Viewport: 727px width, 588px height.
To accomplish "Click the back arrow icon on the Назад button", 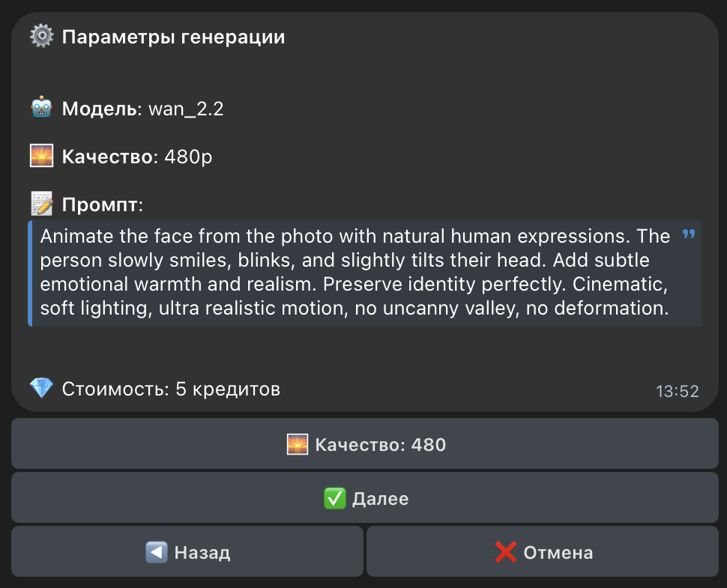I will click(x=157, y=551).
